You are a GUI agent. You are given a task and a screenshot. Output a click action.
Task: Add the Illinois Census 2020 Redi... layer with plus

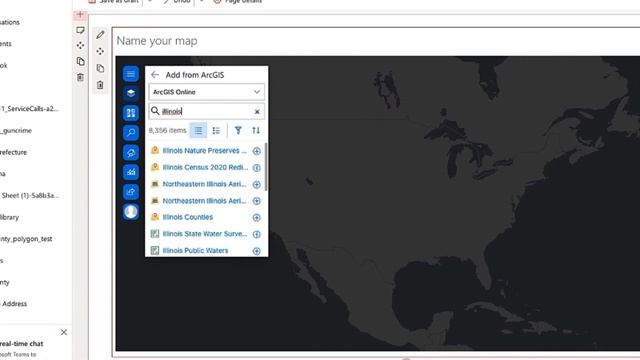257,168
